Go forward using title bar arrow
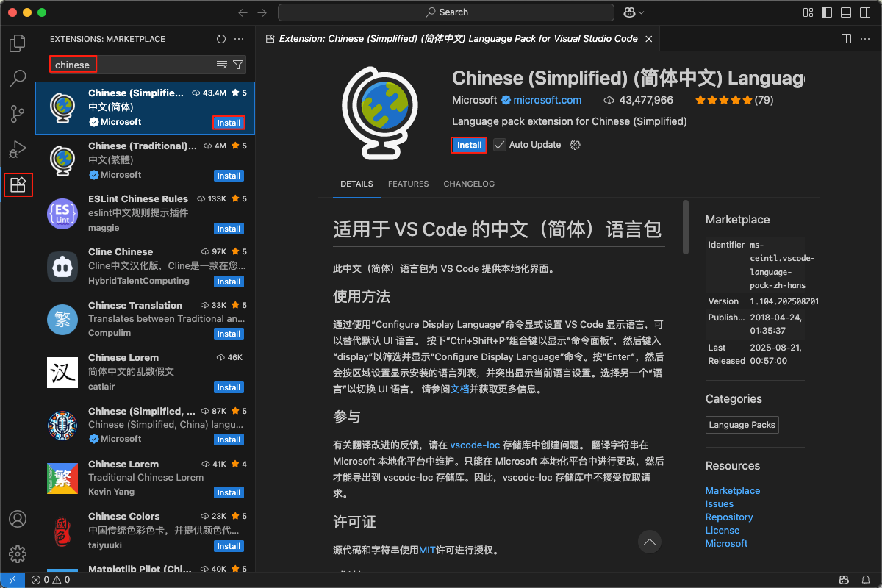 point(262,12)
